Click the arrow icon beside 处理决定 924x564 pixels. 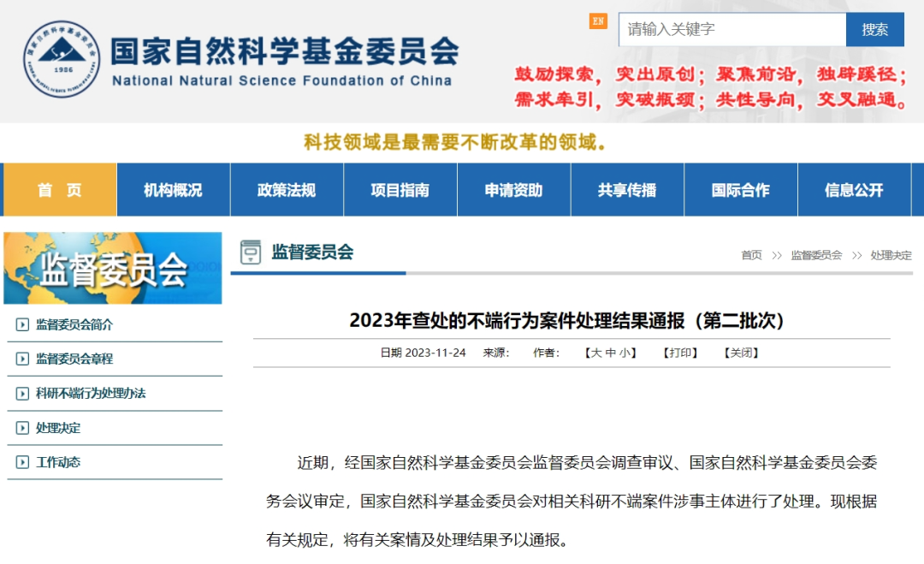pos(22,428)
